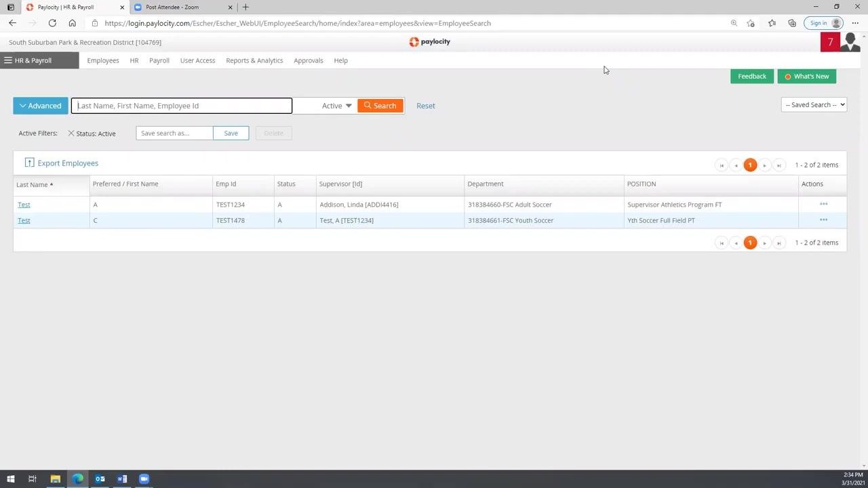Viewport: 868px width, 488px height.
Task: Open Zoom from taskbar
Action: (x=144, y=479)
